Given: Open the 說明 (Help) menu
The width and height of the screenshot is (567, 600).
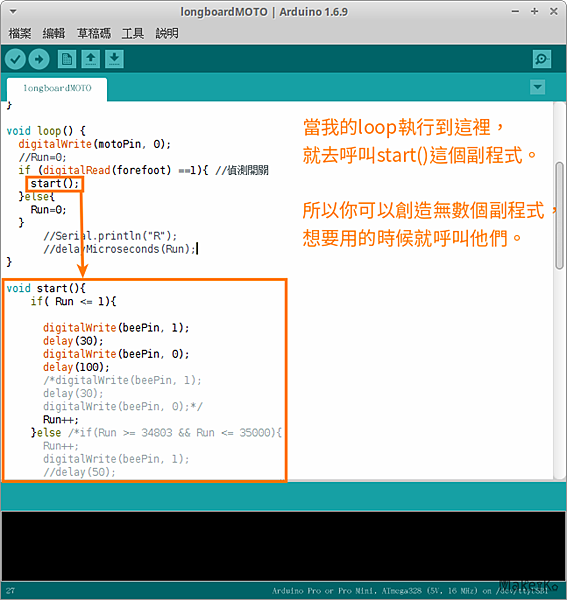Looking at the screenshot, I should (167, 34).
